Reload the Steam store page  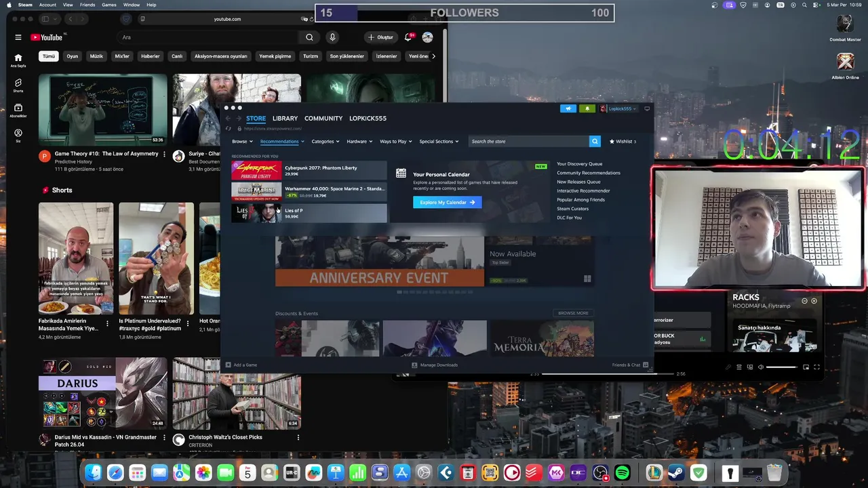(x=229, y=128)
